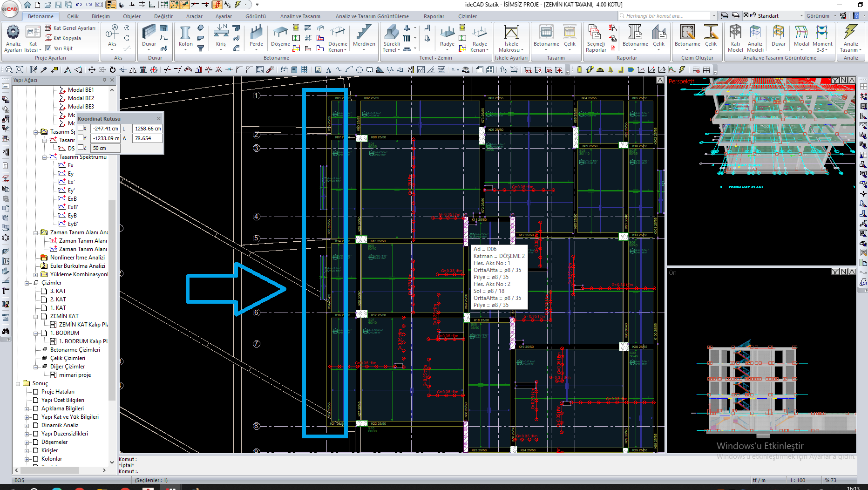Open Analiz Ayarları gear icon
The image size is (868, 490).
(x=13, y=38)
